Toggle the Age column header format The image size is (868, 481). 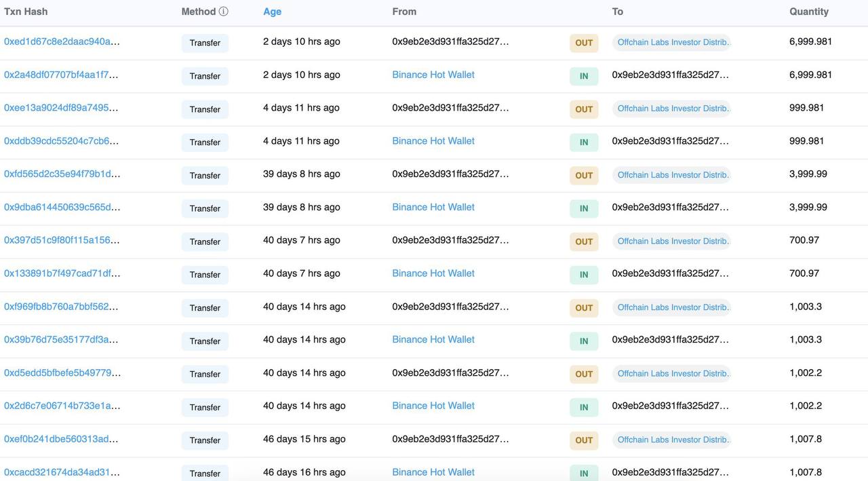tap(272, 12)
